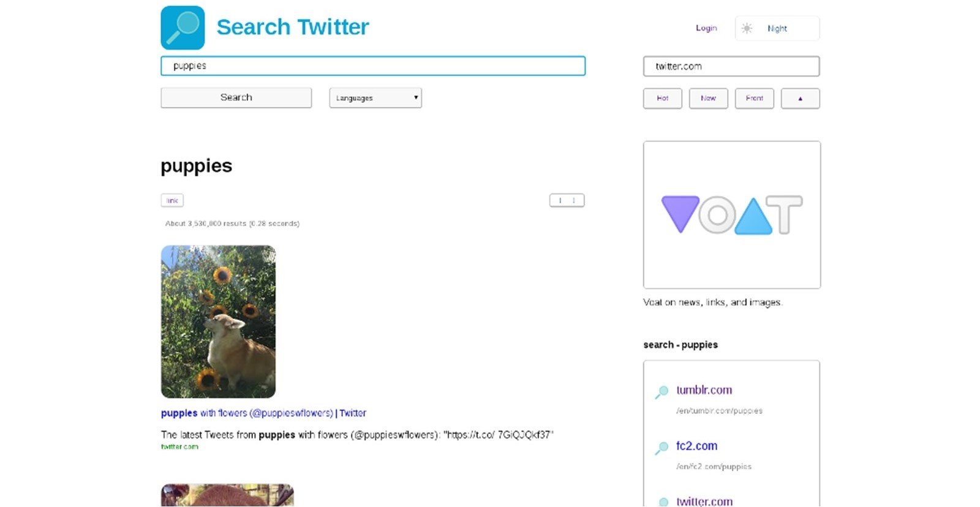The width and height of the screenshot is (980, 507).
Task: Click the small link button under puppies heading
Action: point(172,200)
